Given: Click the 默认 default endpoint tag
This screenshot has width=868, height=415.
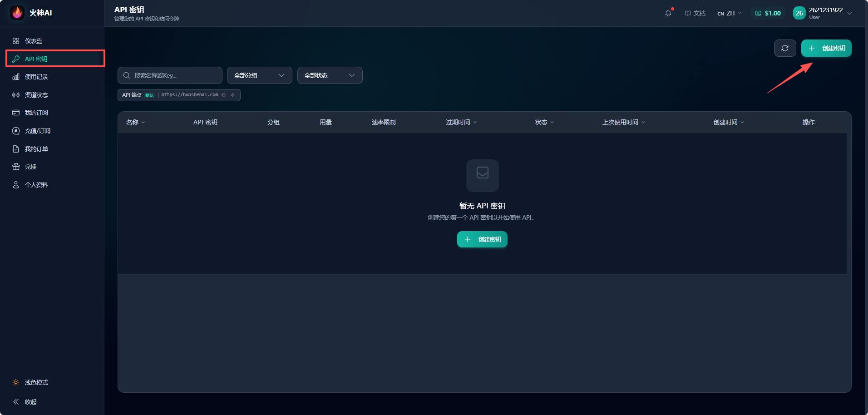Looking at the screenshot, I should (x=149, y=95).
